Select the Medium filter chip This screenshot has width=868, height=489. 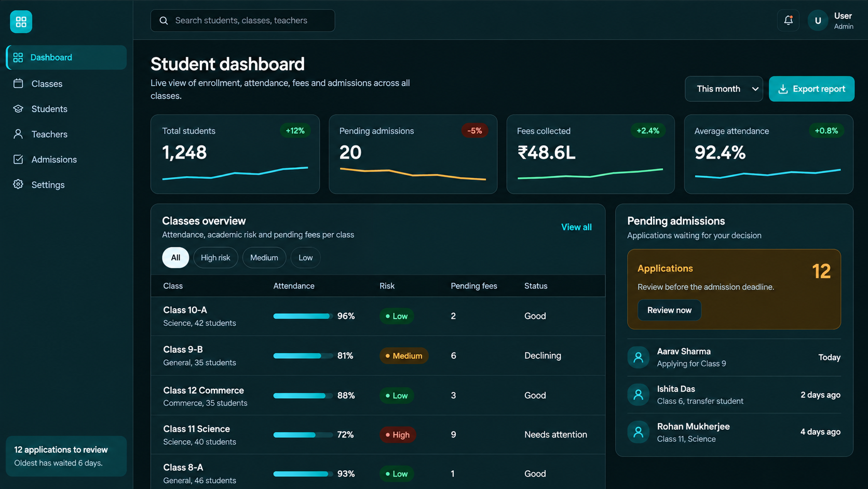pyautogui.click(x=264, y=258)
